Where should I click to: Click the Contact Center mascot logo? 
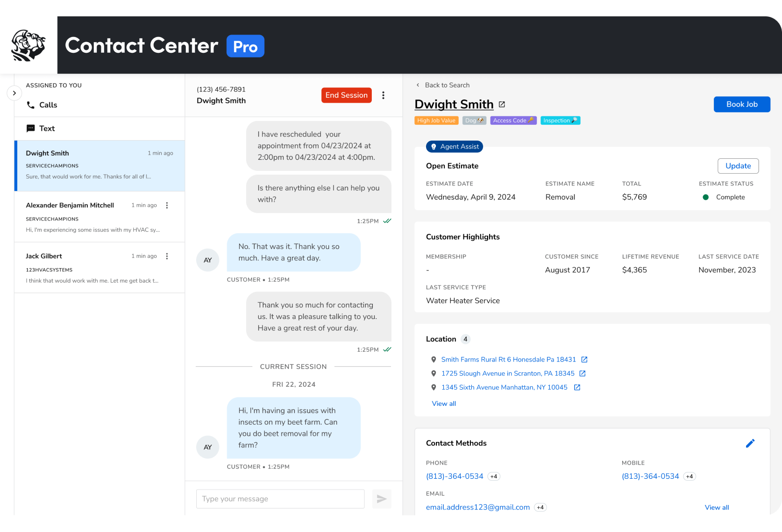click(x=28, y=45)
